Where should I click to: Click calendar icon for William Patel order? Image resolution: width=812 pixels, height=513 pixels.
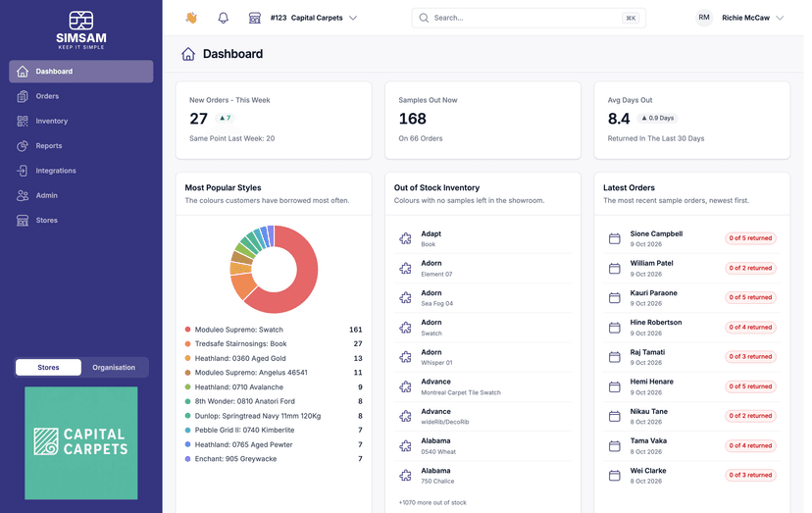pyautogui.click(x=614, y=268)
